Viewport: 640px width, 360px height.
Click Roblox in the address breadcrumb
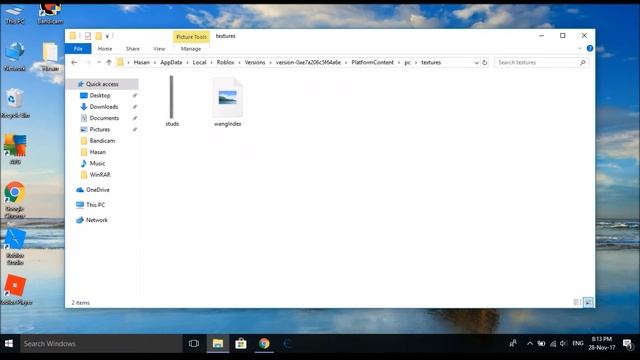point(225,62)
